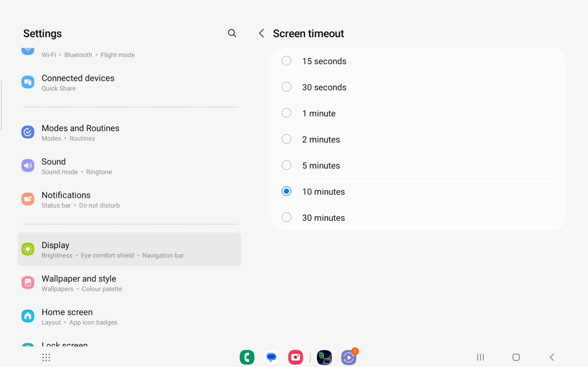Launch the green Phone app
This screenshot has width=588, height=367.
[x=247, y=357]
